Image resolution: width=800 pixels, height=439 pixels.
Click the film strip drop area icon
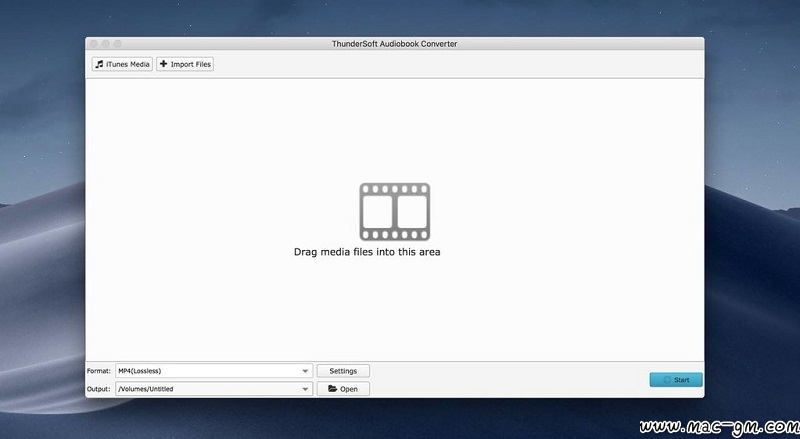[x=394, y=212]
